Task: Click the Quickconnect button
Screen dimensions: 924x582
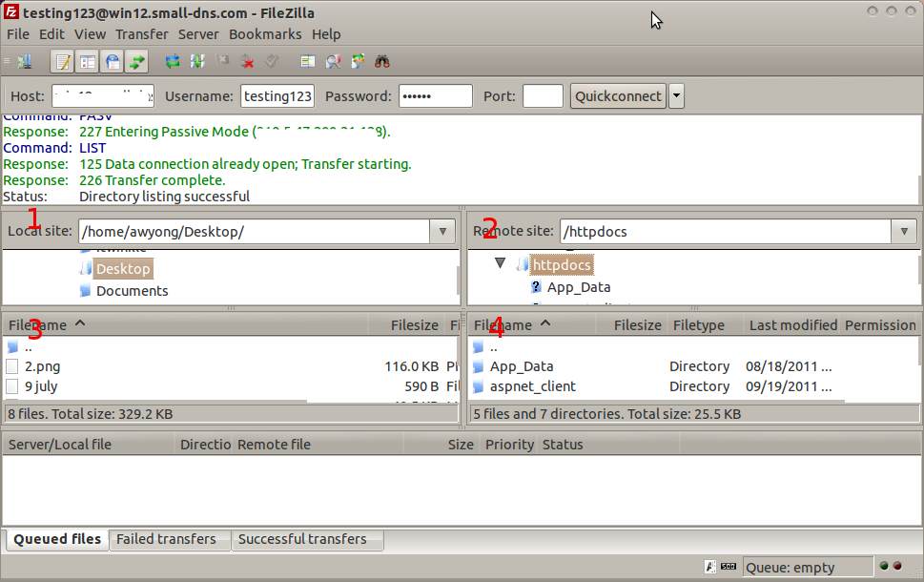Action: click(618, 96)
